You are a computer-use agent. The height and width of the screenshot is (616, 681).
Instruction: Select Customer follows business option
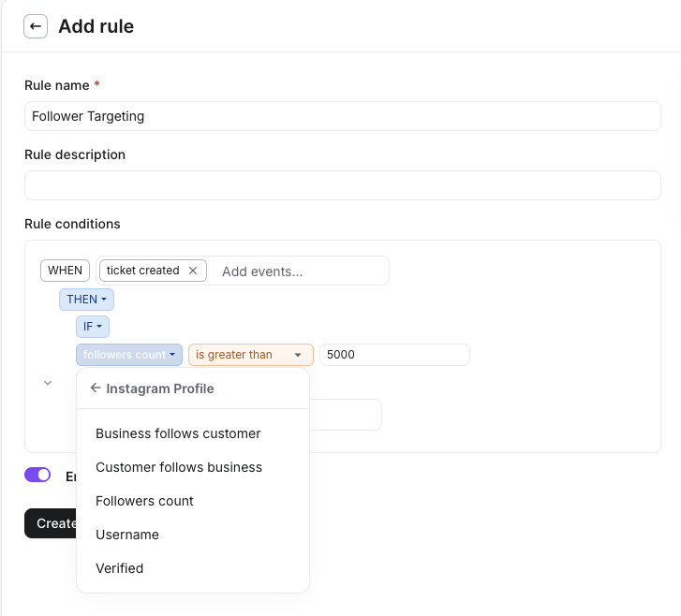[x=179, y=467]
